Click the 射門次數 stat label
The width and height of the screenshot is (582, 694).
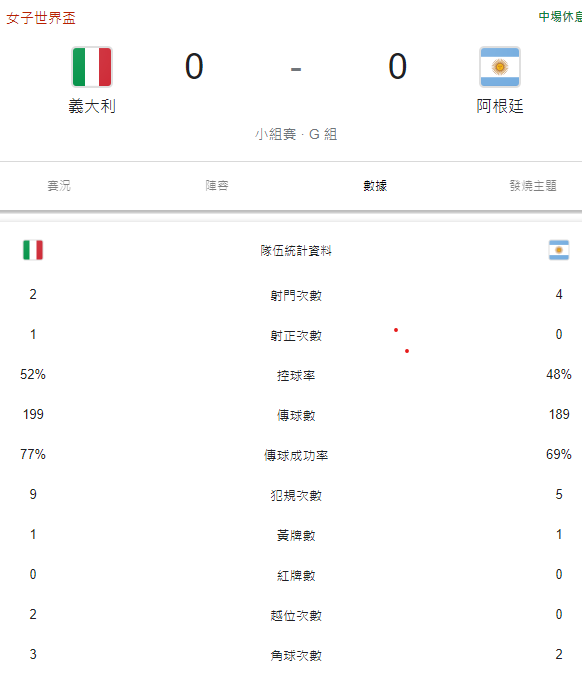pyautogui.click(x=296, y=295)
